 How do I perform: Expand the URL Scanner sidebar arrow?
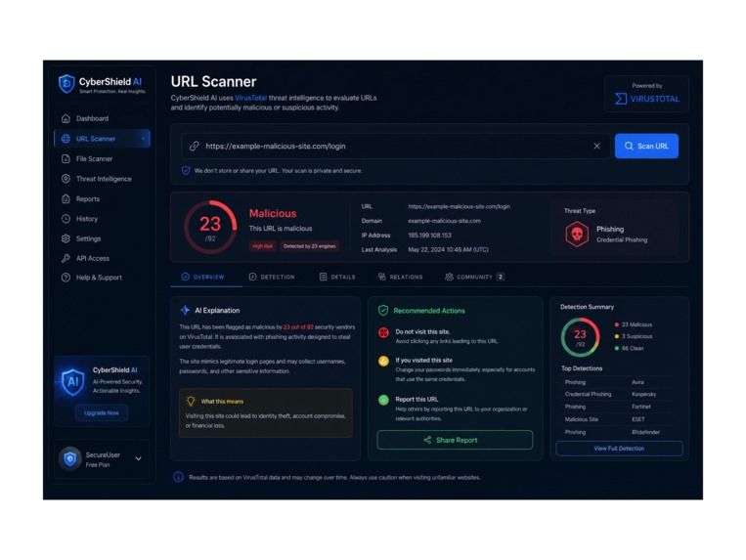[143, 139]
